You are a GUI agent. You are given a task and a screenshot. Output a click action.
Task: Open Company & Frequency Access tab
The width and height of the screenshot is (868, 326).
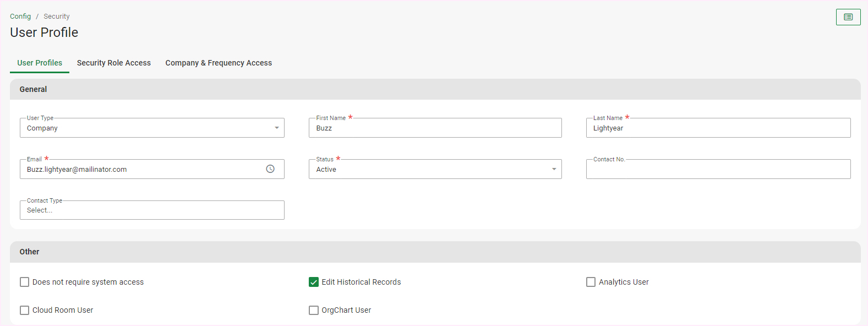(219, 63)
